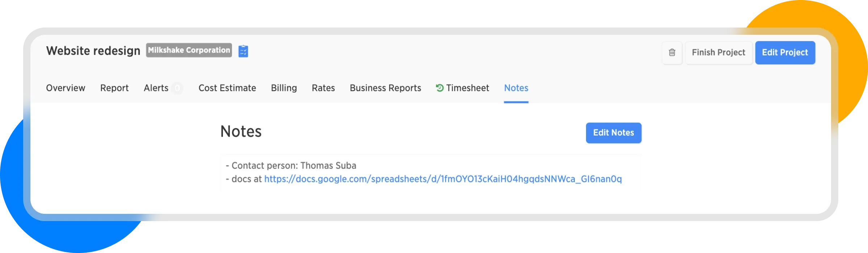Select the Notes tab
The height and width of the screenshot is (253, 868).
pyautogui.click(x=516, y=88)
